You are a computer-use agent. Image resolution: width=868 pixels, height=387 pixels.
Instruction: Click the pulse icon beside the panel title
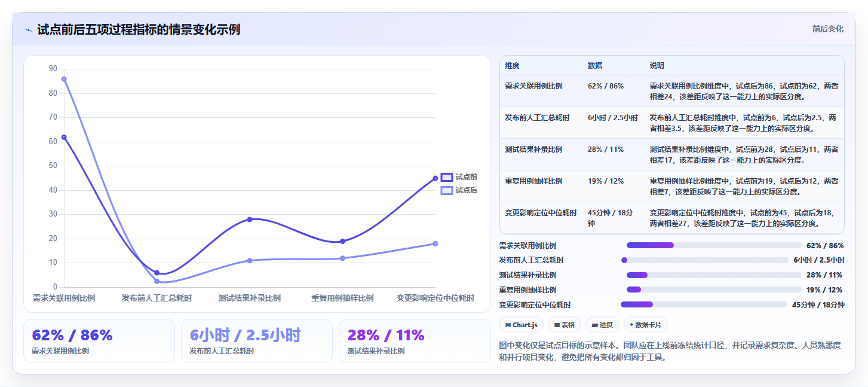pos(29,30)
